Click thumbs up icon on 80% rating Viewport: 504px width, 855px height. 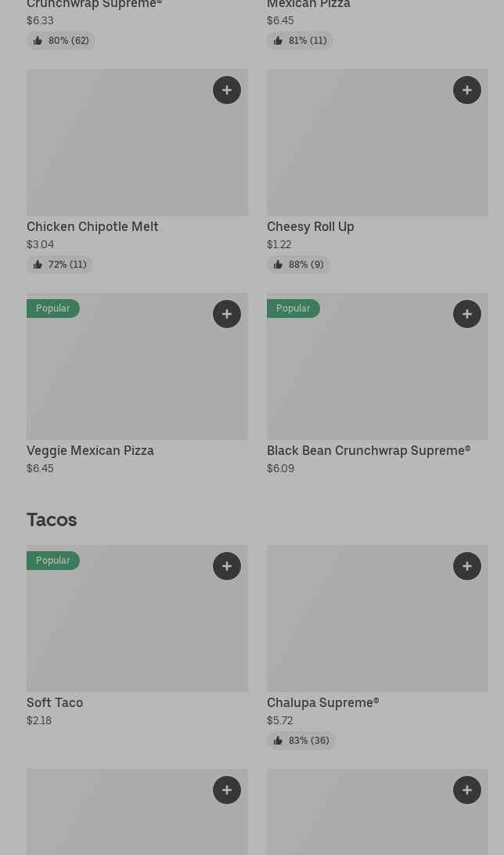(x=38, y=41)
